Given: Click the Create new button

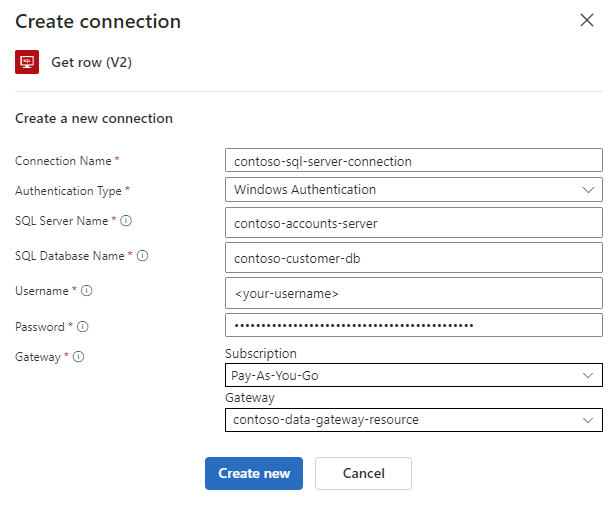Looking at the screenshot, I should point(254,473).
